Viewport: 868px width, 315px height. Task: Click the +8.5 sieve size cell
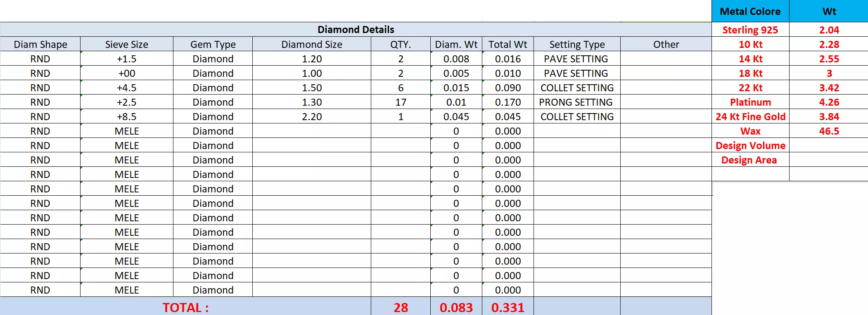[x=126, y=117]
